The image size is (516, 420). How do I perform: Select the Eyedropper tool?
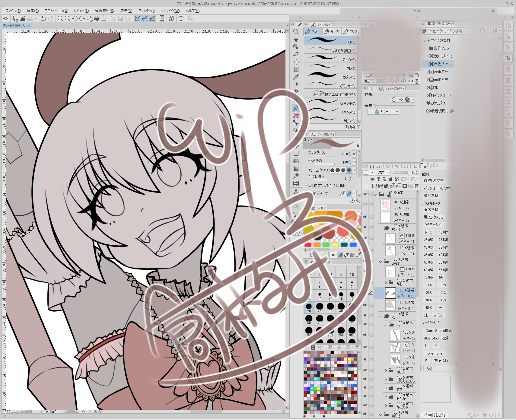[x=296, y=77]
